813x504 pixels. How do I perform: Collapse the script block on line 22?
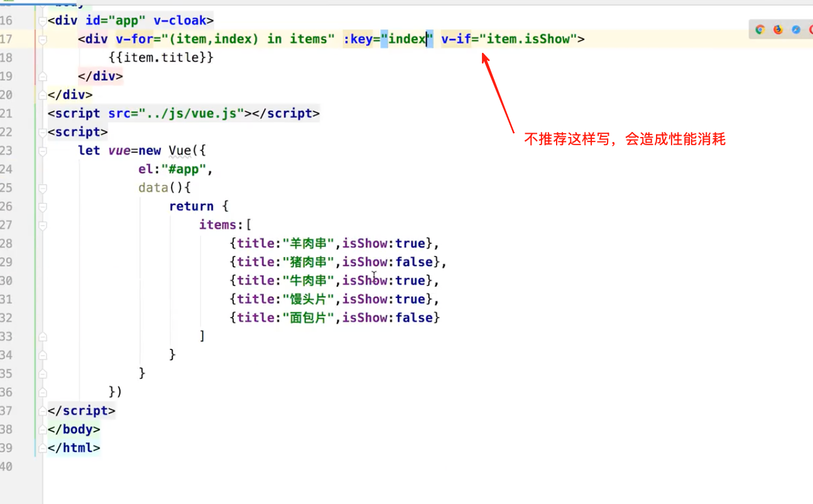click(42, 132)
